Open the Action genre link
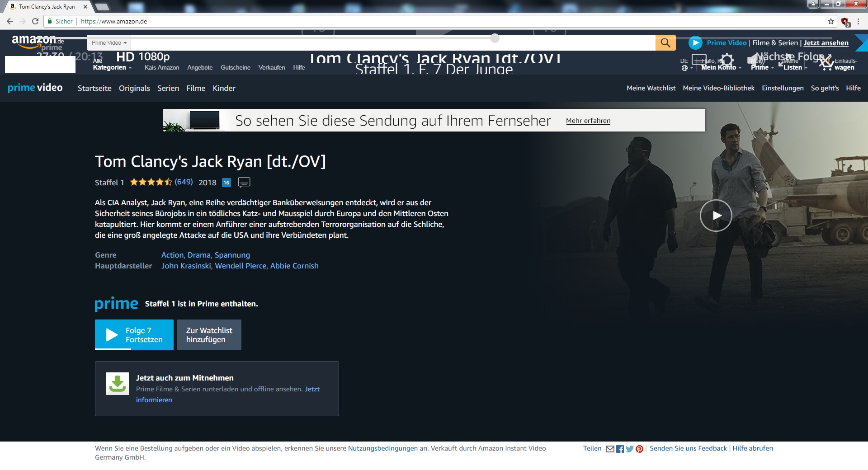This screenshot has height=470, width=868. (x=173, y=255)
